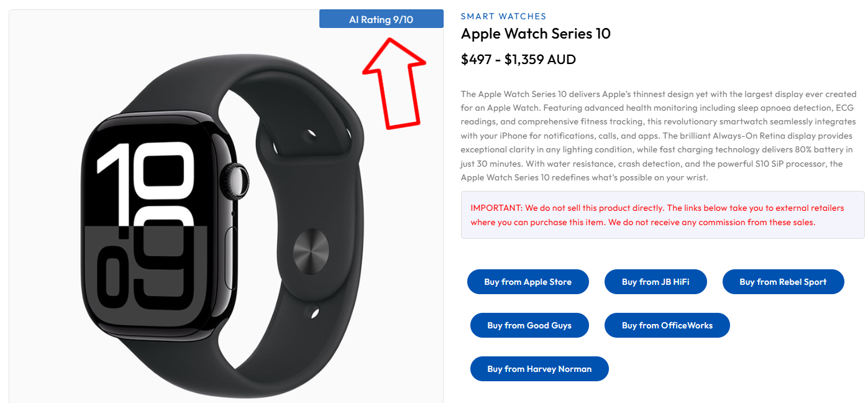The width and height of the screenshot is (868, 403).
Task: Click the $497 - $1,359 AUD price
Action: pyautogui.click(x=518, y=60)
